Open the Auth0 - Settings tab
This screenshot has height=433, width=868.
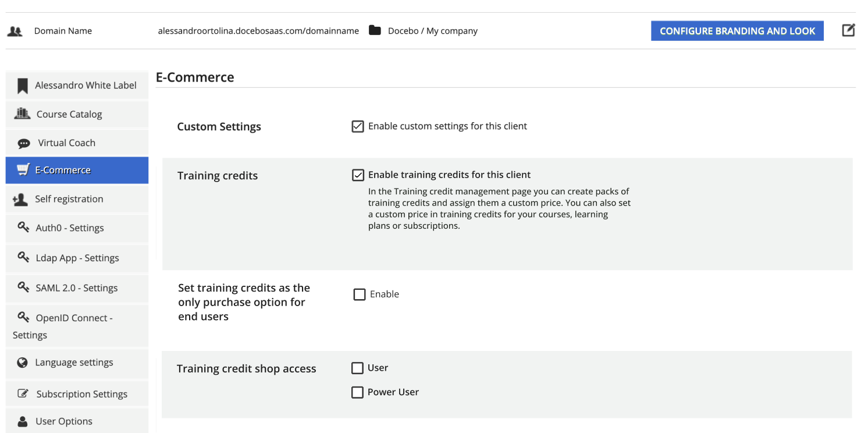coord(70,228)
